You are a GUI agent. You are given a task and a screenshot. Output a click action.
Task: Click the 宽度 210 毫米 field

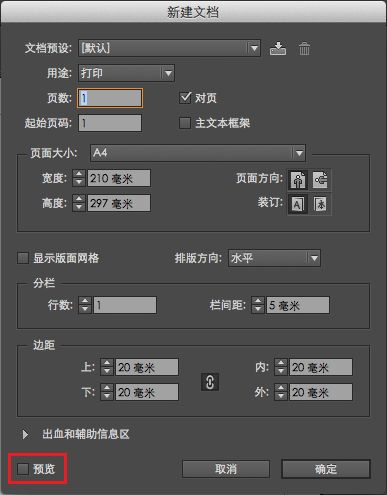tap(119, 178)
